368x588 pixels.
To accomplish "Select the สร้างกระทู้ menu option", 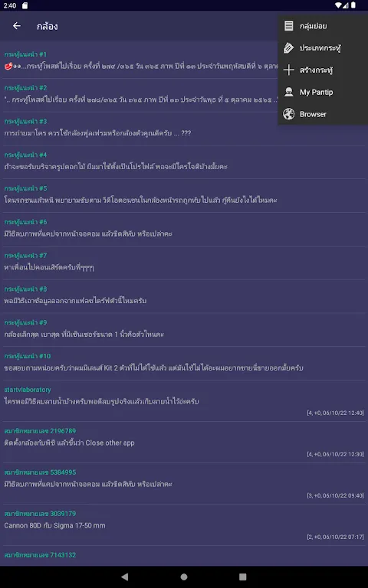I will (323, 70).
